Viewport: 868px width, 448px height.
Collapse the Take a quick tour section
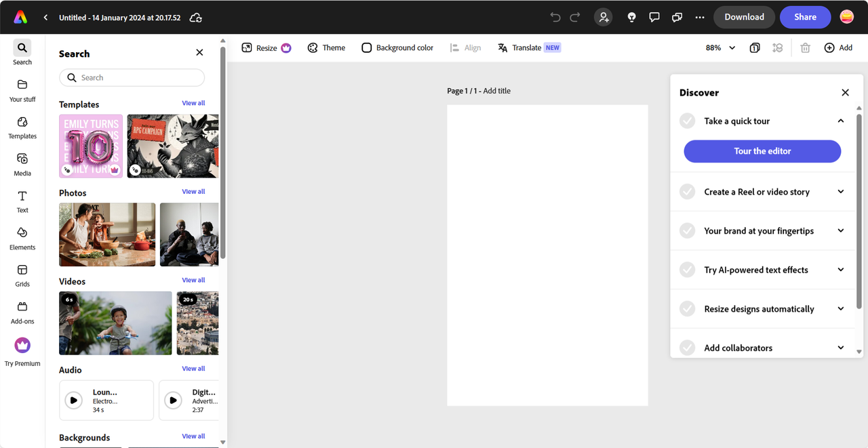click(841, 121)
